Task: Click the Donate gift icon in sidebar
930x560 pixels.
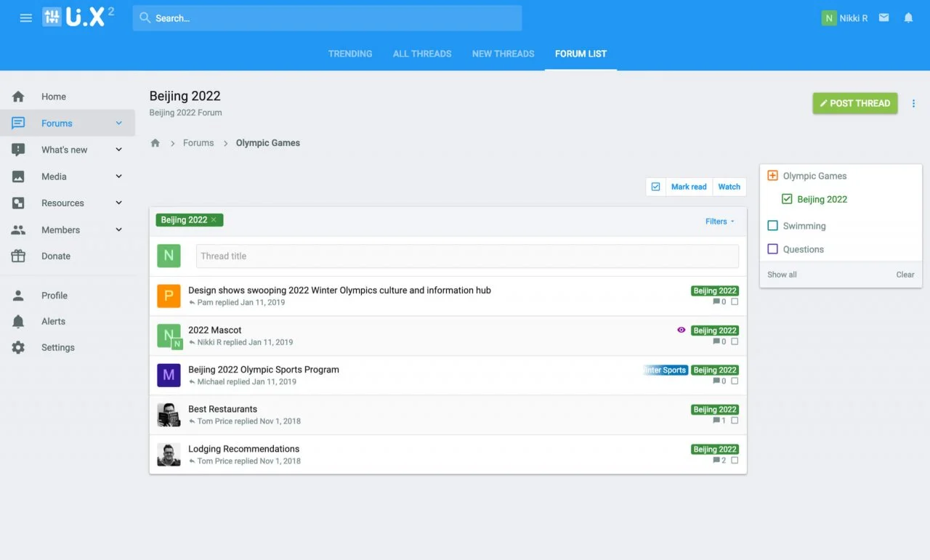Action: tap(18, 256)
